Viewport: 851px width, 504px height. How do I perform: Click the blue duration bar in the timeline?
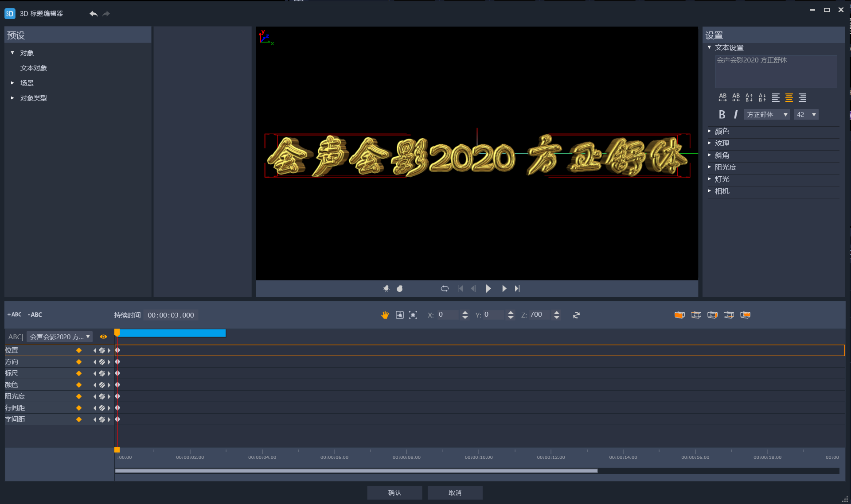[x=172, y=333]
